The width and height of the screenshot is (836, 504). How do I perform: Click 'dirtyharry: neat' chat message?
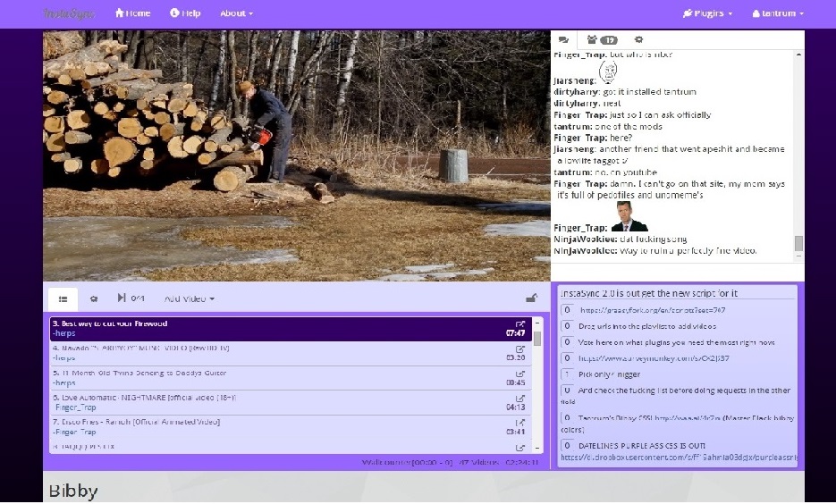click(587, 104)
